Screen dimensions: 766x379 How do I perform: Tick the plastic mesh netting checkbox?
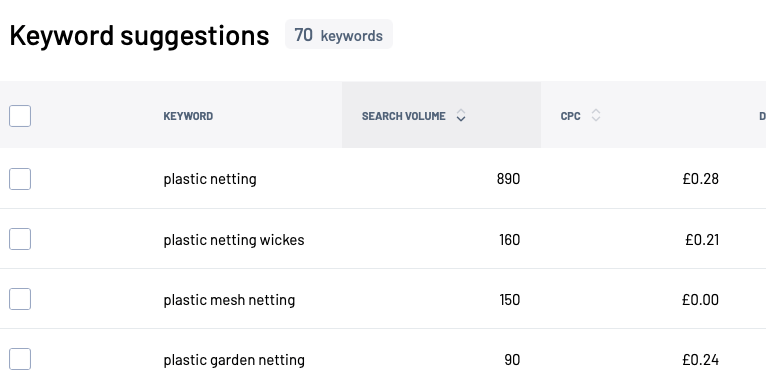[20, 299]
